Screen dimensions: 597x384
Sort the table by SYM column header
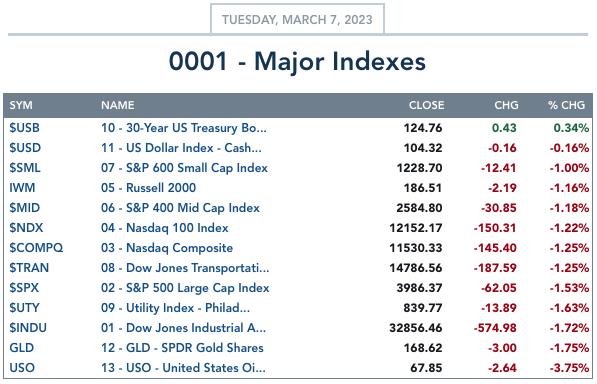click(21, 105)
